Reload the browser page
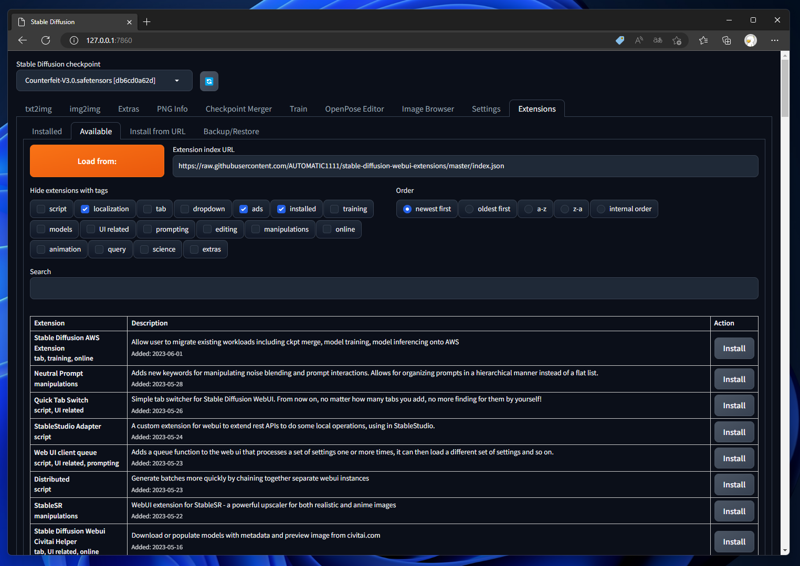 (46, 40)
